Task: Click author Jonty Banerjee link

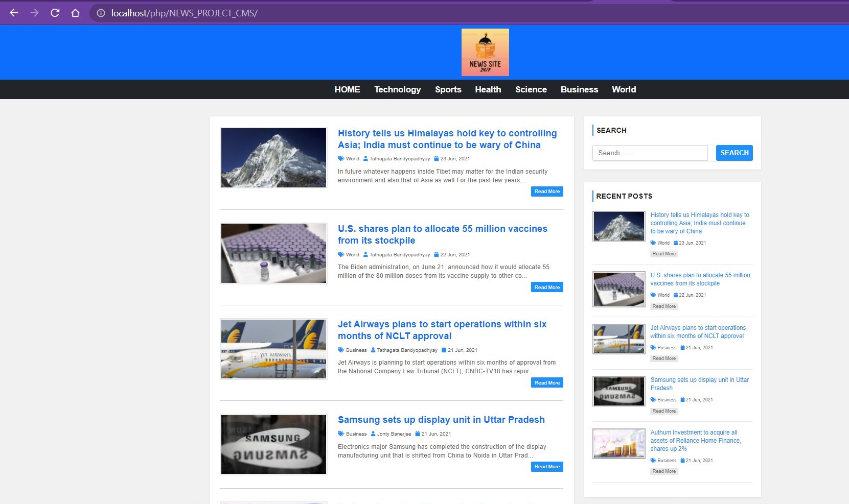Action: click(x=394, y=434)
